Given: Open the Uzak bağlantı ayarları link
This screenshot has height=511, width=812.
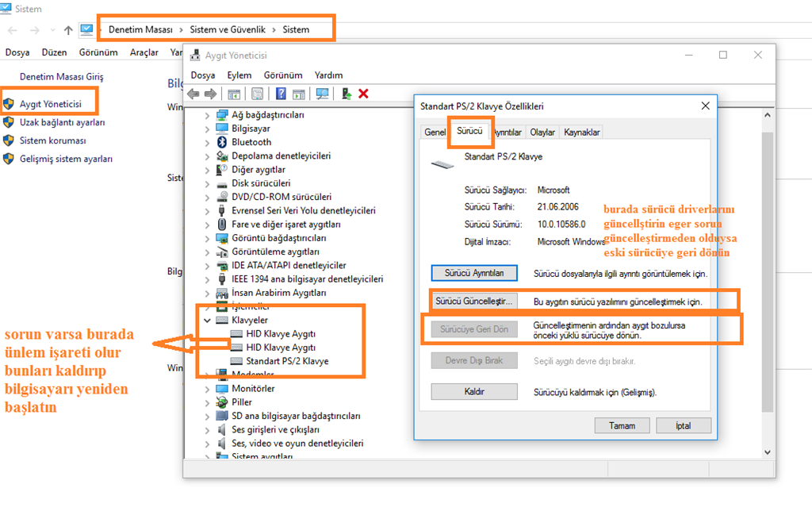Looking at the screenshot, I should [62, 122].
